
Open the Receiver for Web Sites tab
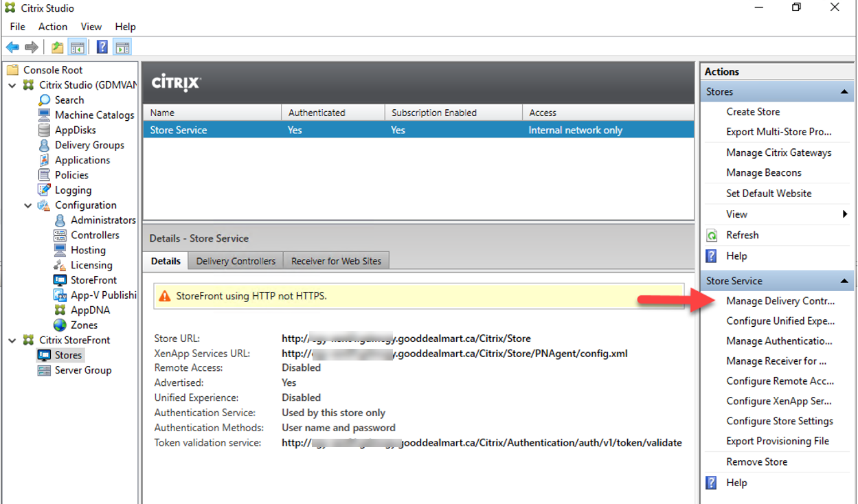point(336,261)
